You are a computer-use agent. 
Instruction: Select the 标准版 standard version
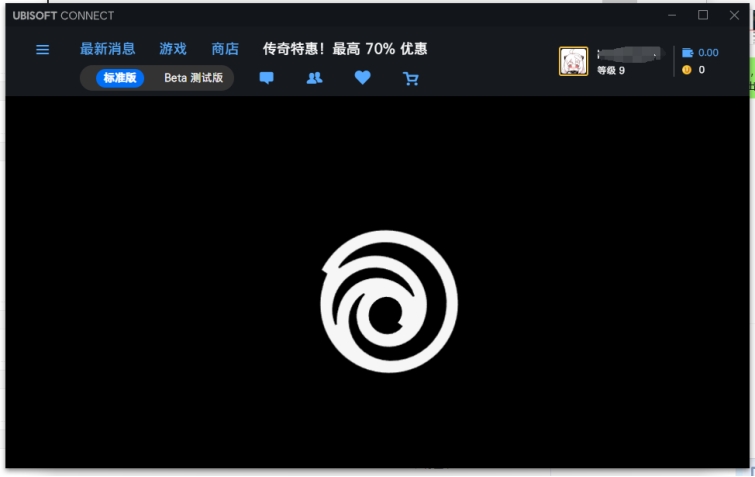pyautogui.click(x=120, y=78)
